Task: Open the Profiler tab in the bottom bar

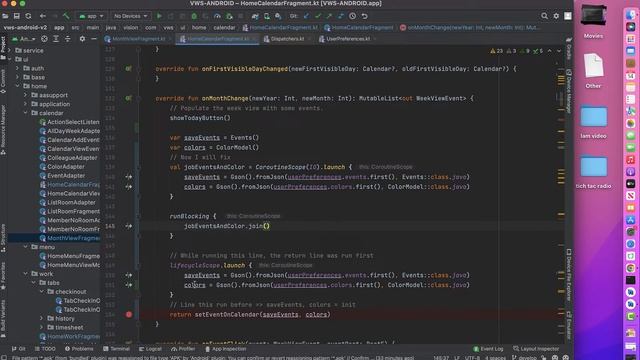Action: 183,349
